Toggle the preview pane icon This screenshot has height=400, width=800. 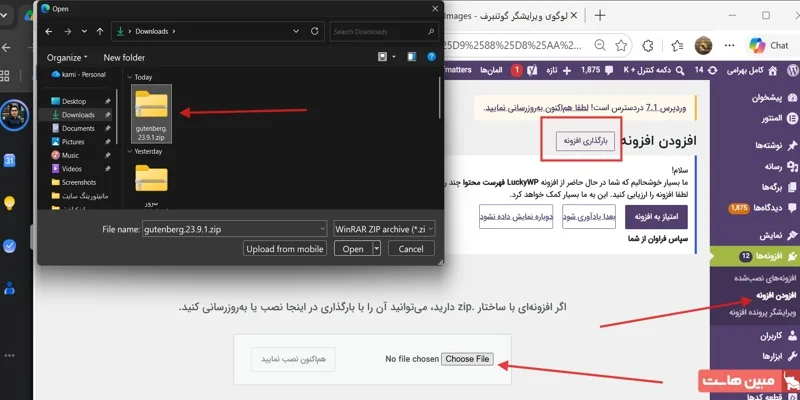click(412, 57)
